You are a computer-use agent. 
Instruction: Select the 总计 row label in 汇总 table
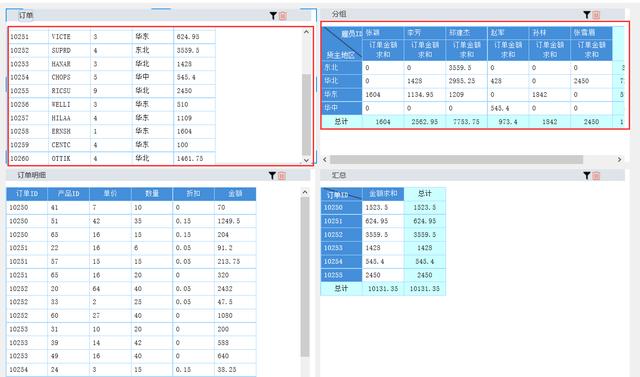coord(342,288)
